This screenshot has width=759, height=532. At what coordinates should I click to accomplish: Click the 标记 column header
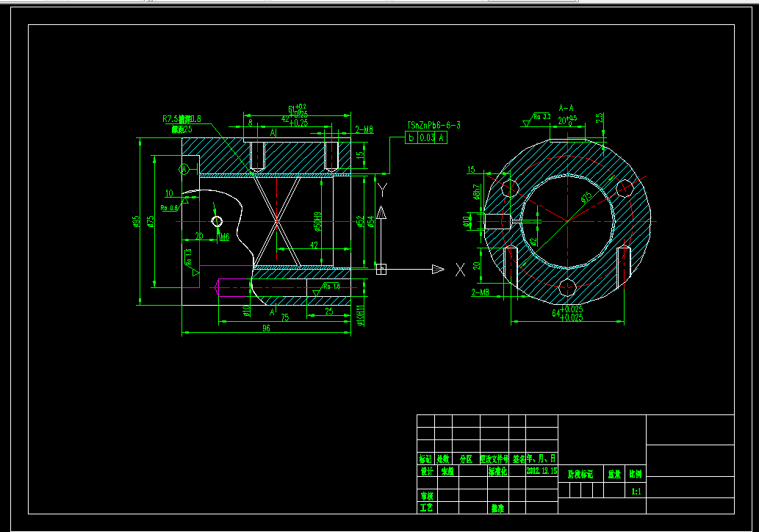coord(426,459)
